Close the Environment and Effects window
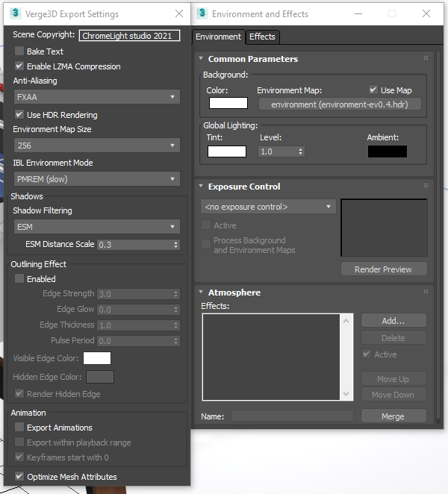This screenshot has width=448, height=494. tap(426, 13)
